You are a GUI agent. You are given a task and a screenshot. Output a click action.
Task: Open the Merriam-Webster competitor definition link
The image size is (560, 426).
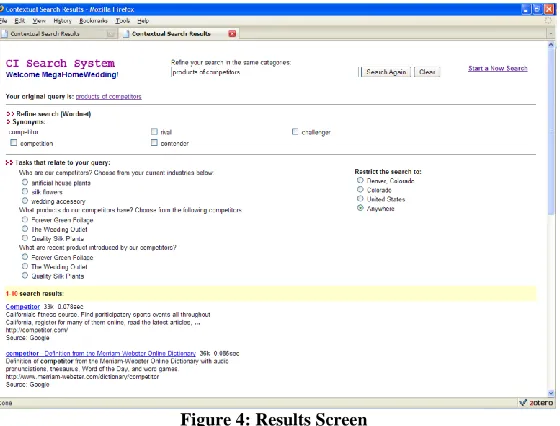pyautogui.click(x=101, y=353)
